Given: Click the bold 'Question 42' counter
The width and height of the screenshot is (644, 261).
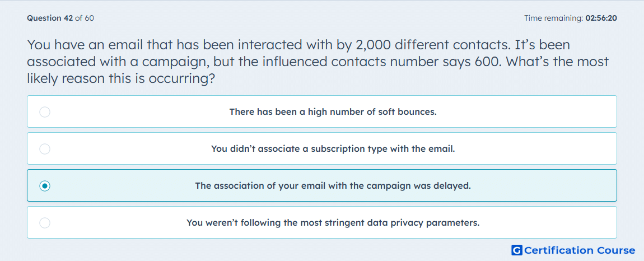Looking at the screenshot, I should [x=49, y=18].
